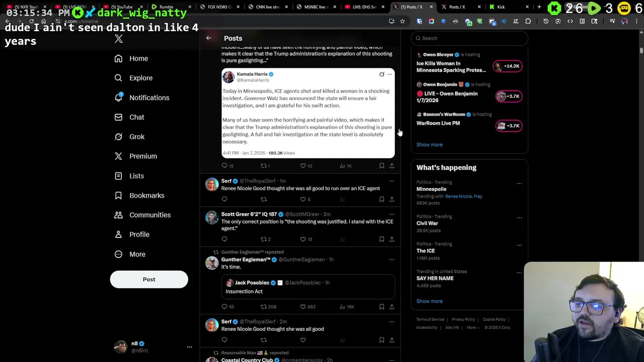The height and width of the screenshot is (362, 644).
Task: Open Premium in sidebar
Action: (x=136, y=156)
